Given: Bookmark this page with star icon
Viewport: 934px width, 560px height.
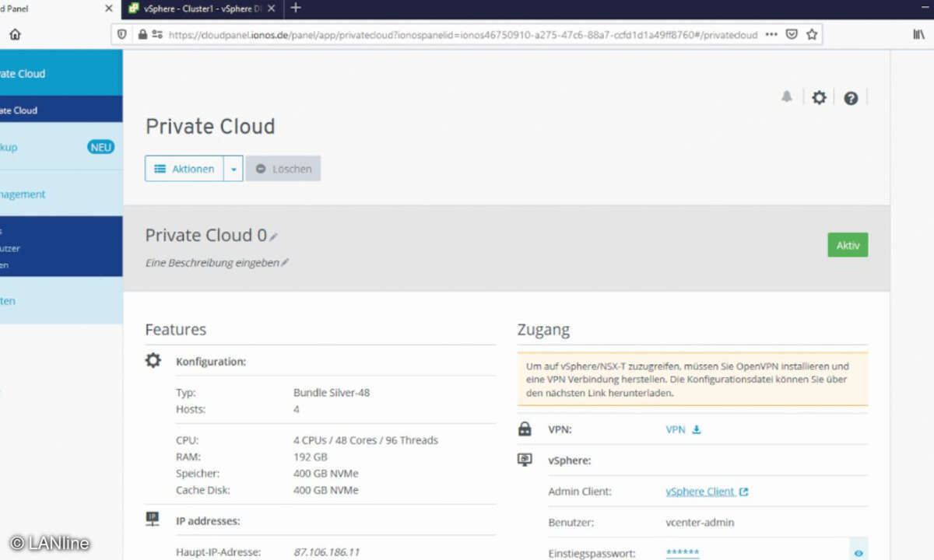Looking at the screenshot, I should [x=812, y=34].
